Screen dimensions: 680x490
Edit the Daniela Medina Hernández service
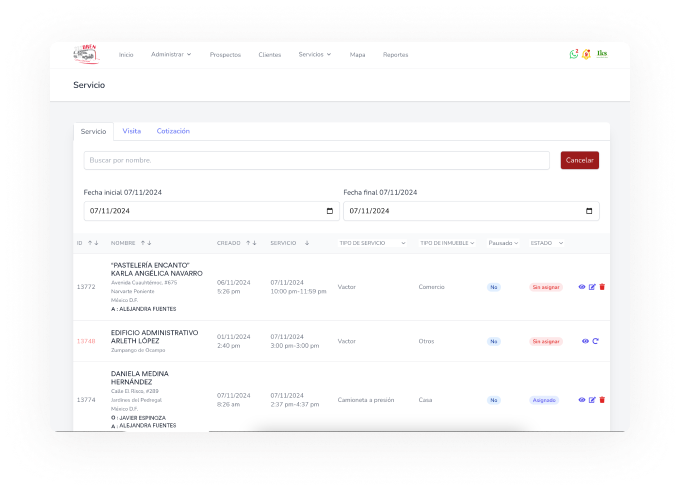[x=592, y=400]
